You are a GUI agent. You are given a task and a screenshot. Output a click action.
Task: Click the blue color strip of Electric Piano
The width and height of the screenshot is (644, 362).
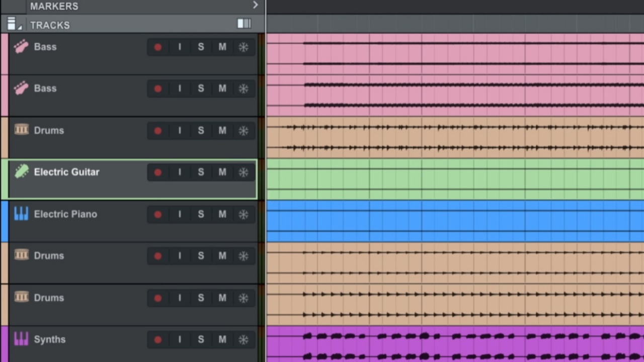coord(5,221)
